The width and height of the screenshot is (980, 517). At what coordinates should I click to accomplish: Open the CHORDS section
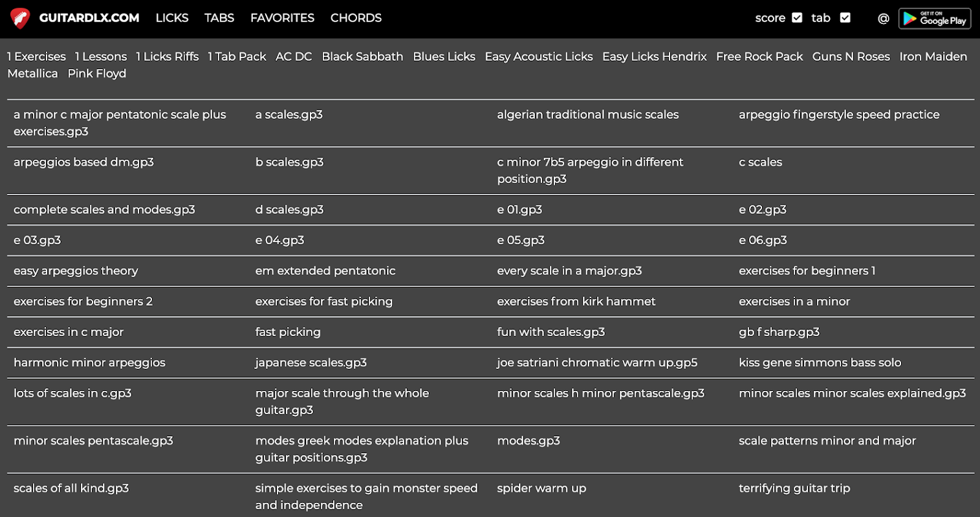pos(356,18)
